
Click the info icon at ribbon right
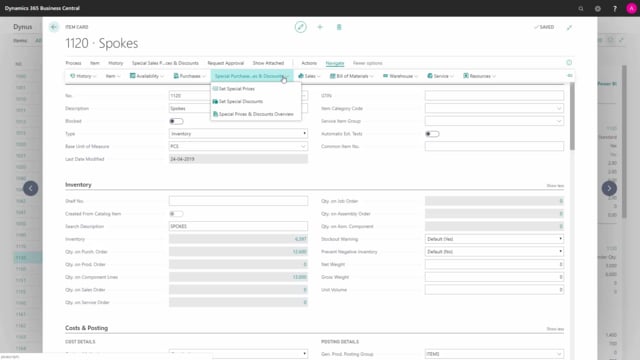tap(569, 62)
